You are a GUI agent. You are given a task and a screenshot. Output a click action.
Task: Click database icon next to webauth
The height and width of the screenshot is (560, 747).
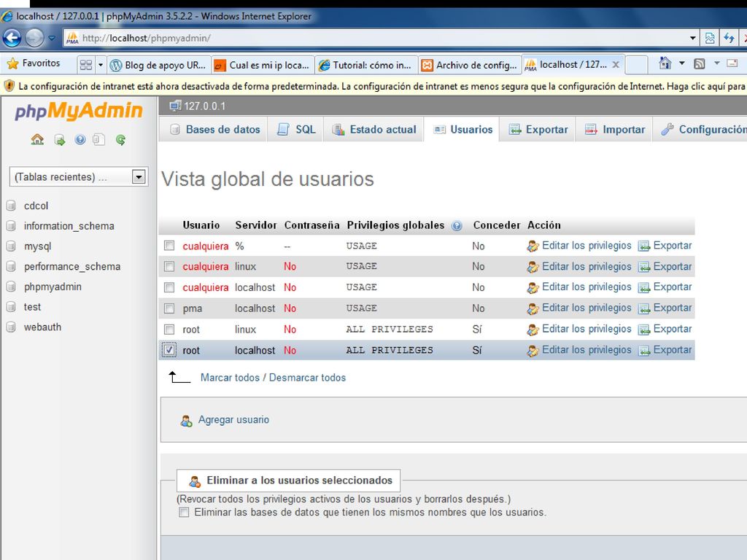click(11, 327)
